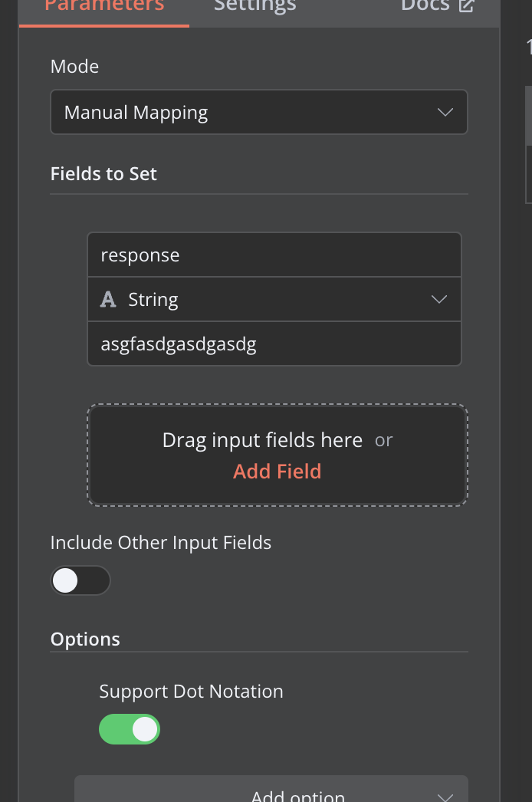Click the 'asgfasdgasdgasdg' value input
532x802 pixels.
274,343
